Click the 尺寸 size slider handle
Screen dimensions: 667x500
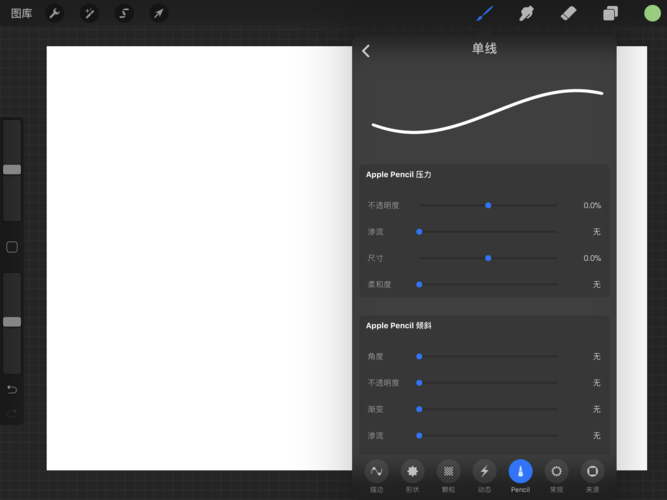click(x=488, y=258)
